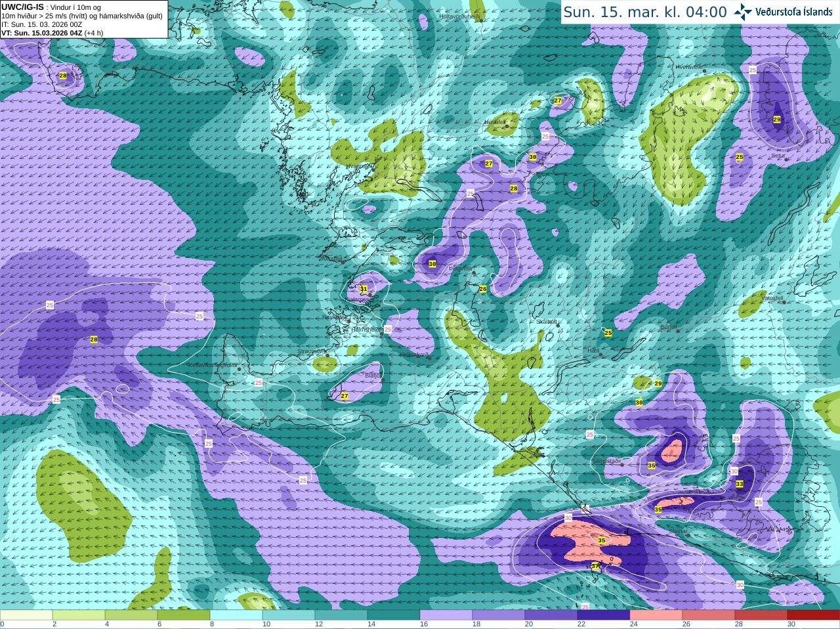This screenshot has width=840, height=629.
Task: Click the Húsafell station label
Action: pos(495,122)
